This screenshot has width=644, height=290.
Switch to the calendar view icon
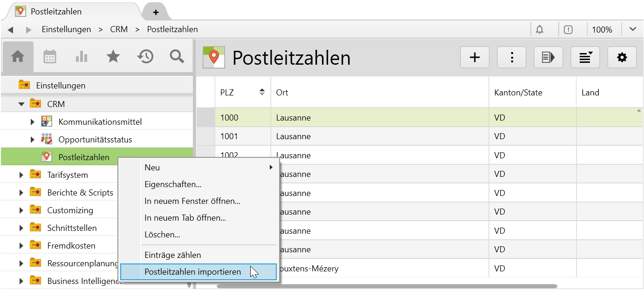[x=50, y=57]
